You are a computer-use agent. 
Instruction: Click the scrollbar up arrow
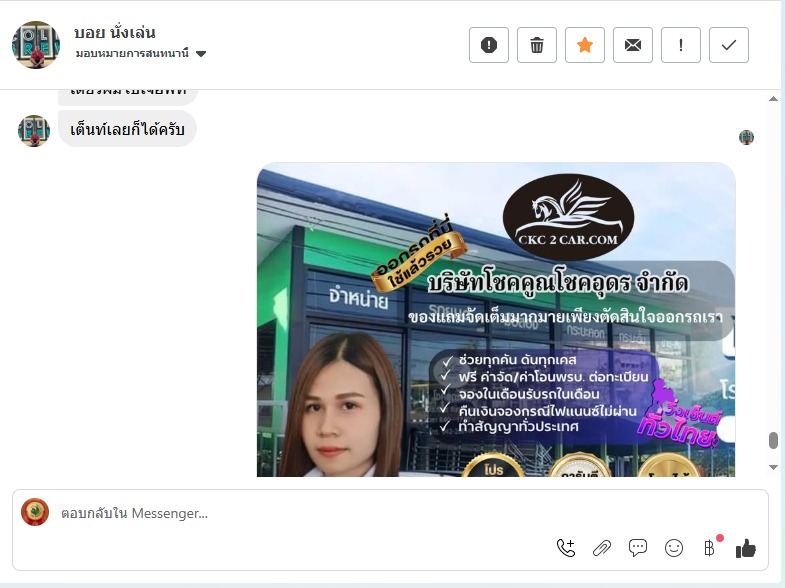pos(773,99)
